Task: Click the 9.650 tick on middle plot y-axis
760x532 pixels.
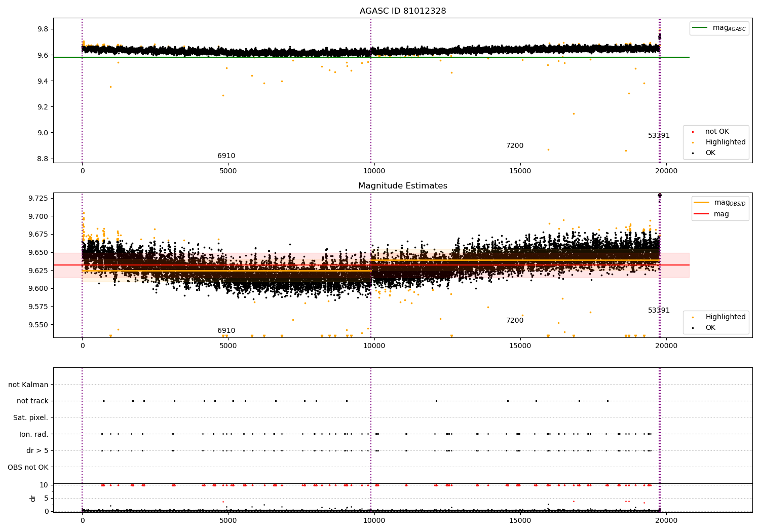Action: 39,252
